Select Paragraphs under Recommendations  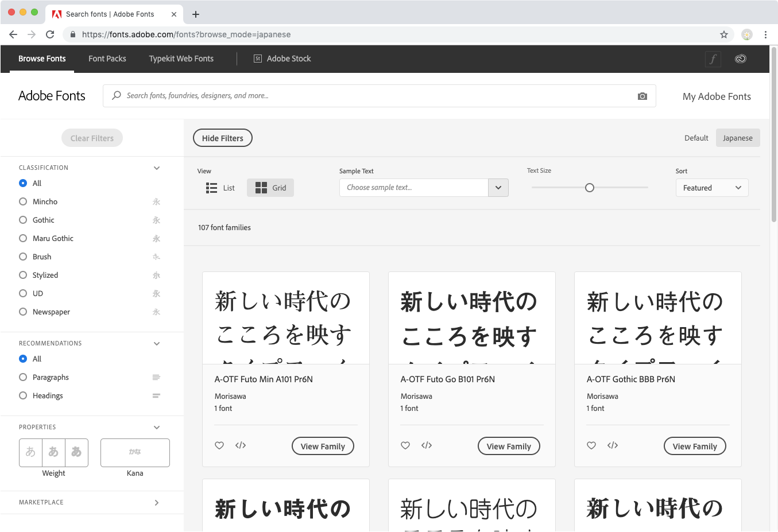[23, 377]
